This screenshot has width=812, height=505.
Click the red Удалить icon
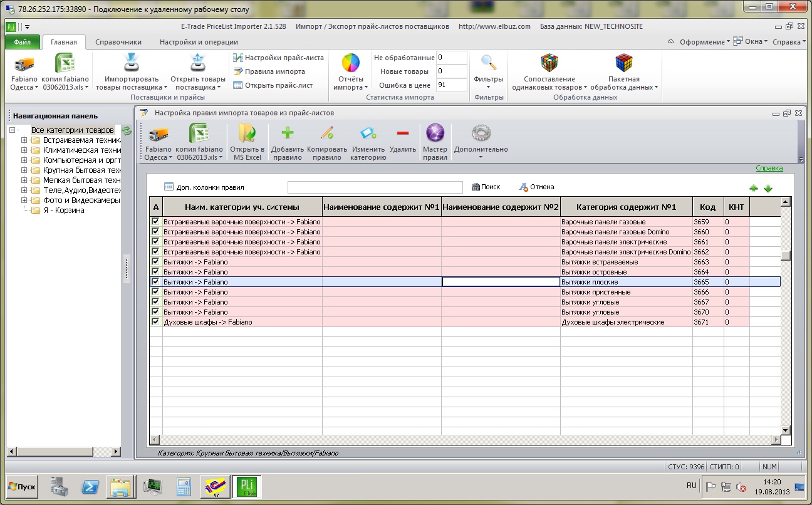click(403, 133)
